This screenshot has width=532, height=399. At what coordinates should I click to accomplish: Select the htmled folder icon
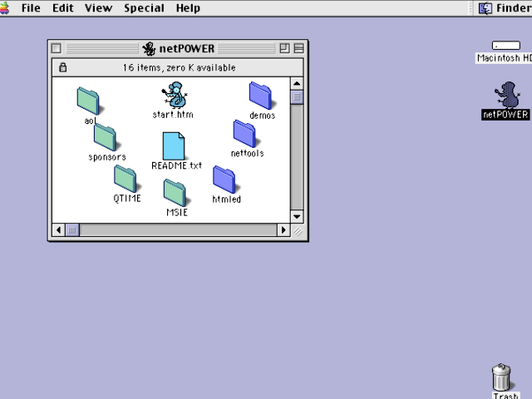pyautogui.click(x=224, y=180)
